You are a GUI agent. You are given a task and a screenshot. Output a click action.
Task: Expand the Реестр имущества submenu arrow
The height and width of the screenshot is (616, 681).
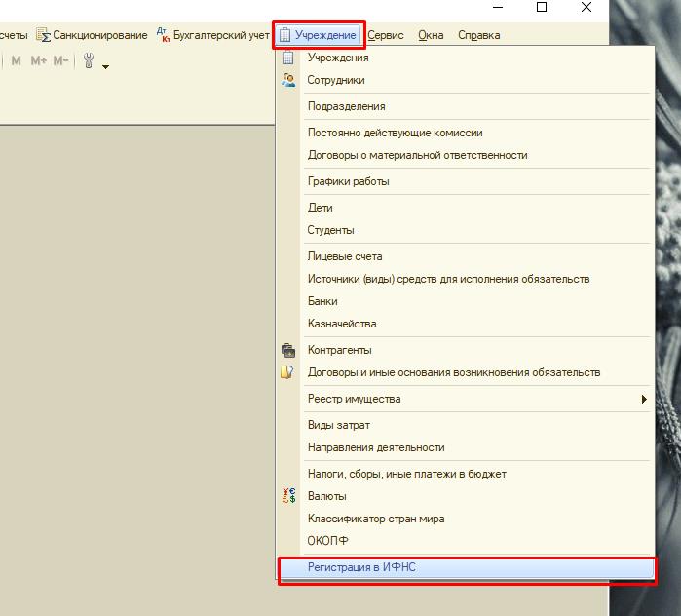coord(643,399)
